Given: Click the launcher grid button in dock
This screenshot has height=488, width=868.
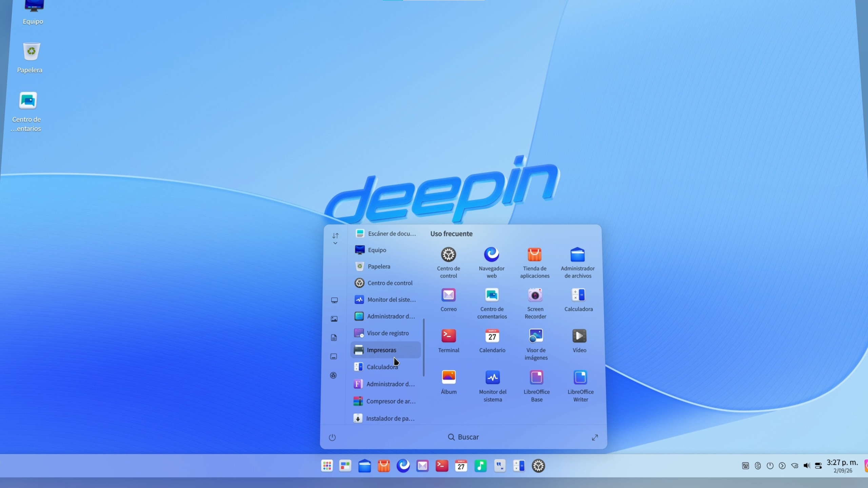Looking at the screenshot, I should tap(327, 466).
